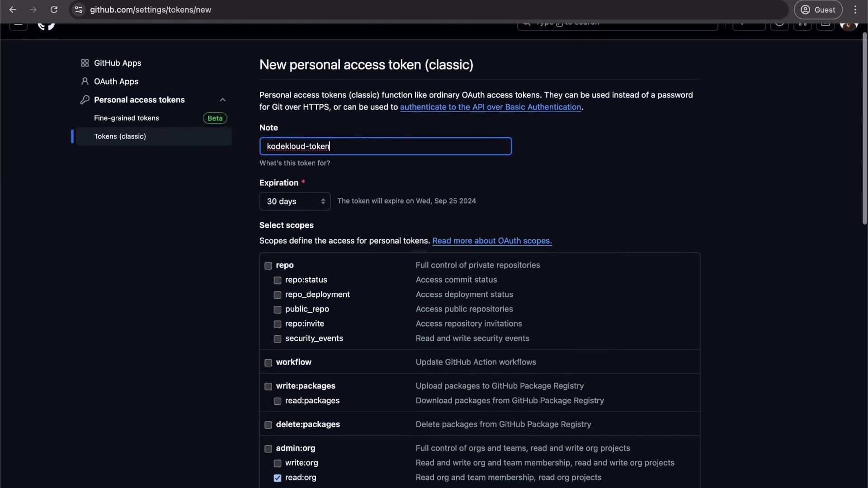
Task: Click 'Access deployment status' description
Action: point(464,295)
